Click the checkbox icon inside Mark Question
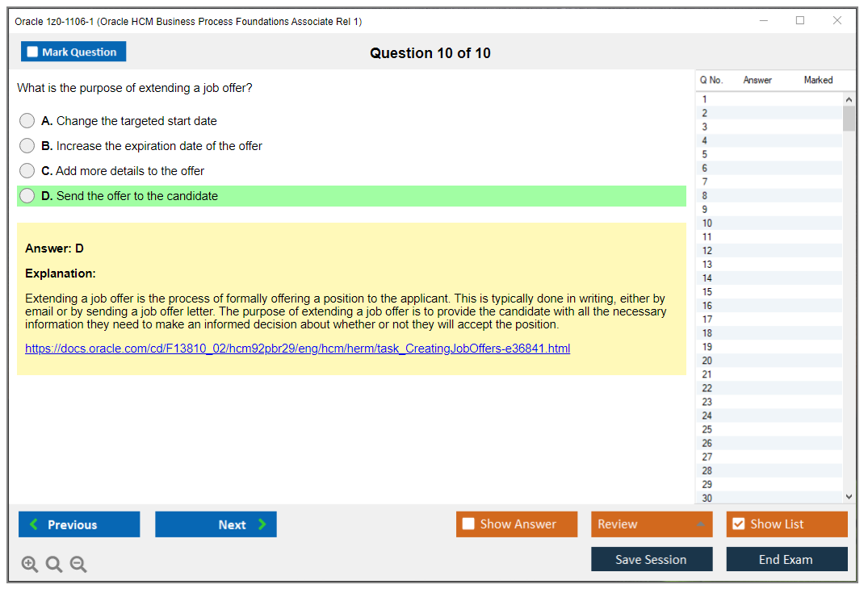The width and height of the screenshot is (868, 593). (31, 51)
